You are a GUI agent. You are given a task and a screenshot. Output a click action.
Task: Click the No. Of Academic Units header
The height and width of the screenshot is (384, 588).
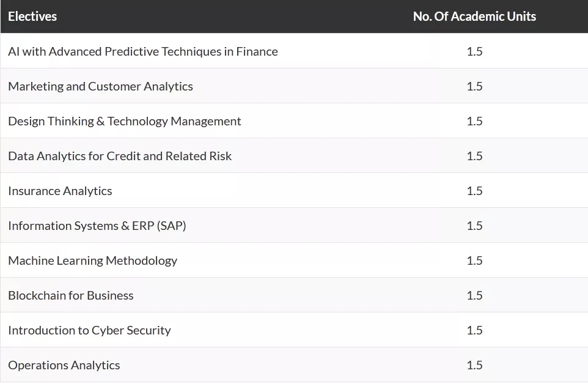coord(474,17)
